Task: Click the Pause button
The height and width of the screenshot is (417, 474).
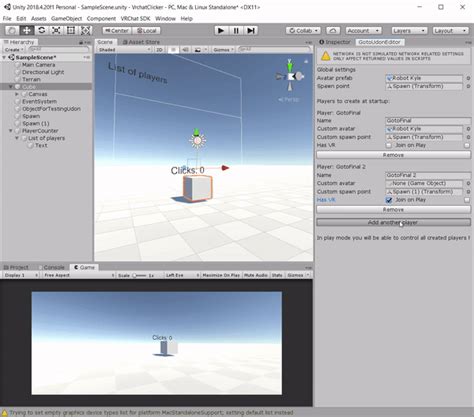Action: (236, 31)
